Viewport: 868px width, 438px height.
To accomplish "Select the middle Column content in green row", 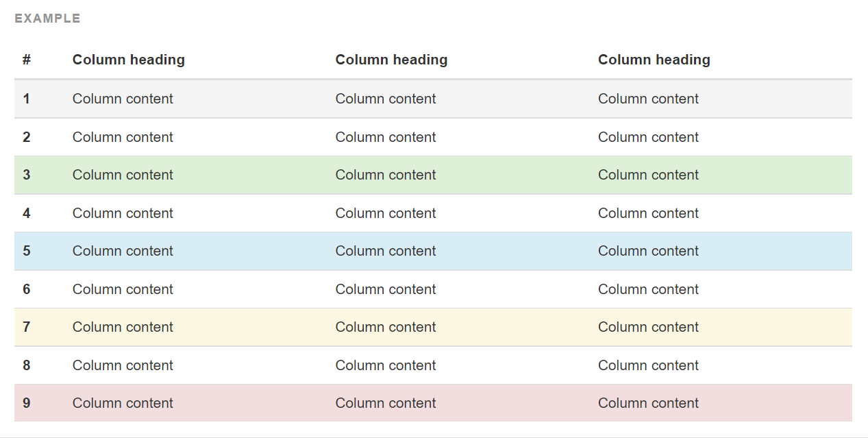I will tap(385, 175).
